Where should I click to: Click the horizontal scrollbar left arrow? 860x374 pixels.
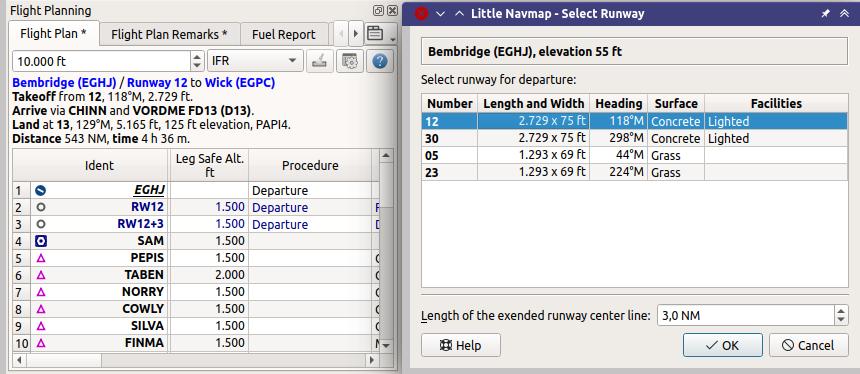click(x=19, y=360)
